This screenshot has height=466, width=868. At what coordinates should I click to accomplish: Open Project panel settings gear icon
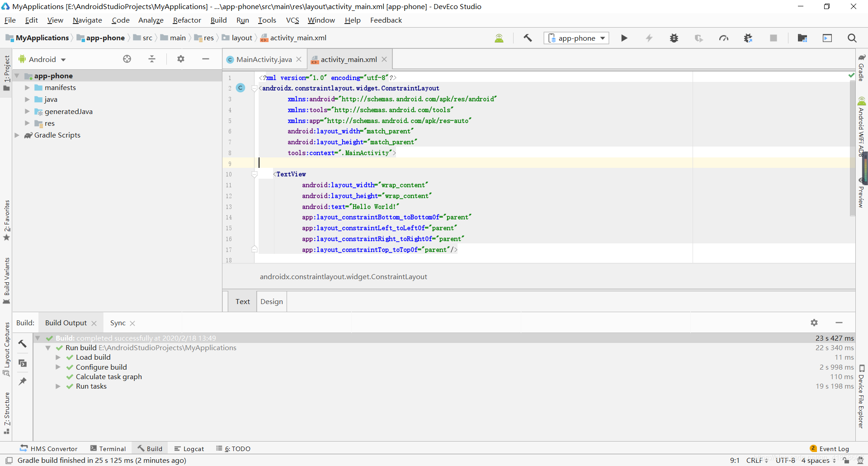click(180, 59)
